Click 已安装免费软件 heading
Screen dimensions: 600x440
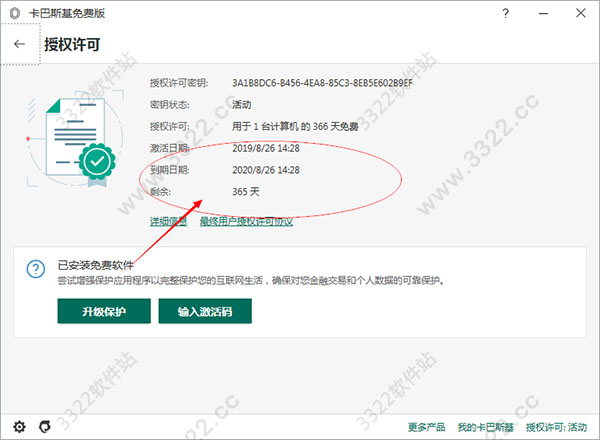point(96,265)
